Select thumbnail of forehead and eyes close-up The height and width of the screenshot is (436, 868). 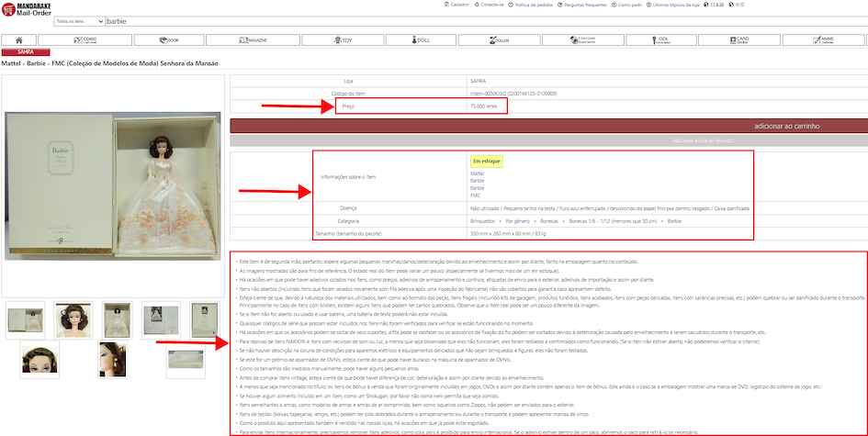(x=39, y=360)
